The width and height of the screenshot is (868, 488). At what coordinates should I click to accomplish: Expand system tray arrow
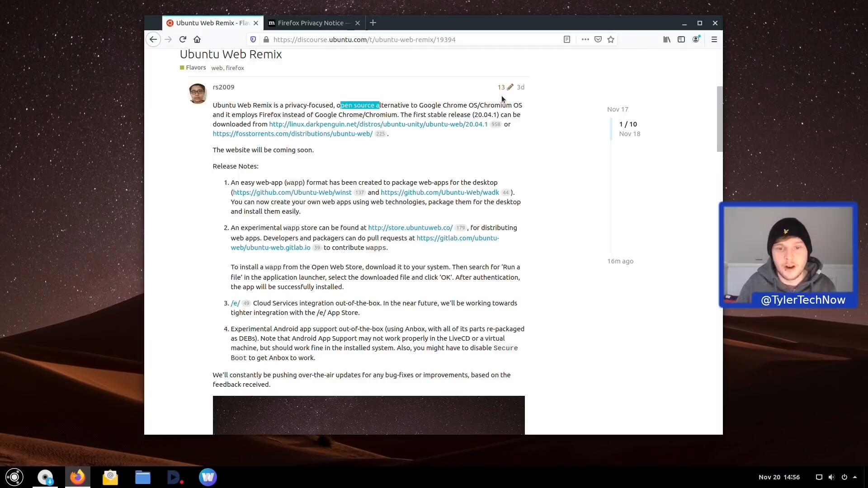click(x=855, y=477)
